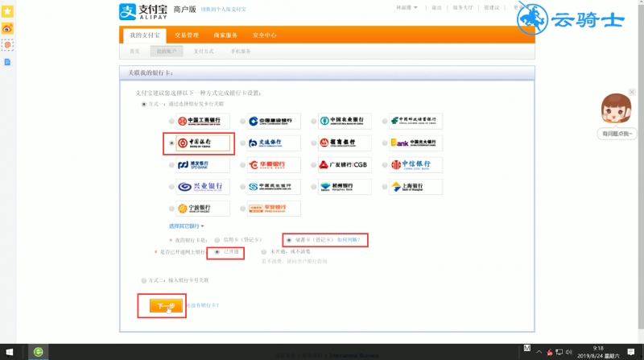Select the 上海银行 radio button
644x360 pixels.
(385, 187)
